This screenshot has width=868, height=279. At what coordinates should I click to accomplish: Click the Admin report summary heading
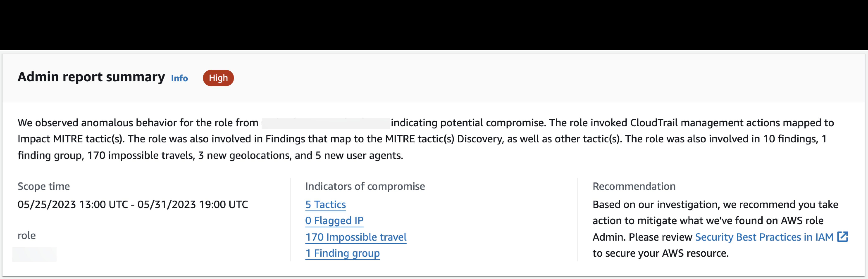pos(91,77)
